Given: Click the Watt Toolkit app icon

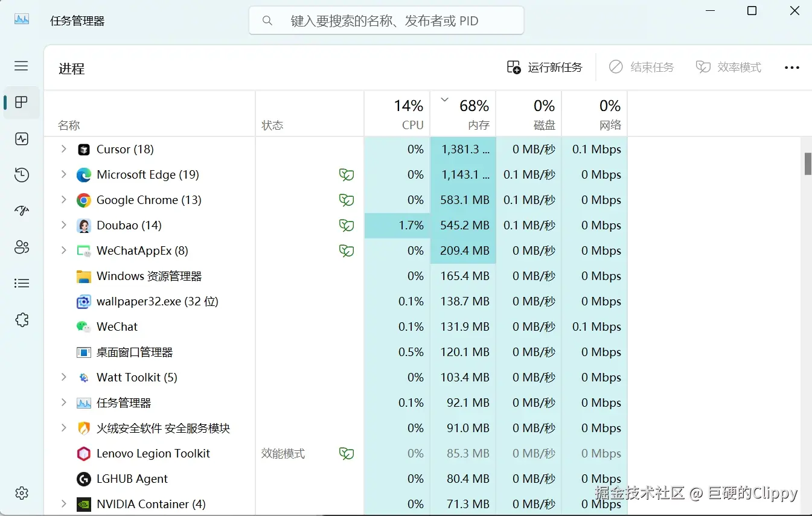Looking at the screenshot, I should (x=84, y=378).
